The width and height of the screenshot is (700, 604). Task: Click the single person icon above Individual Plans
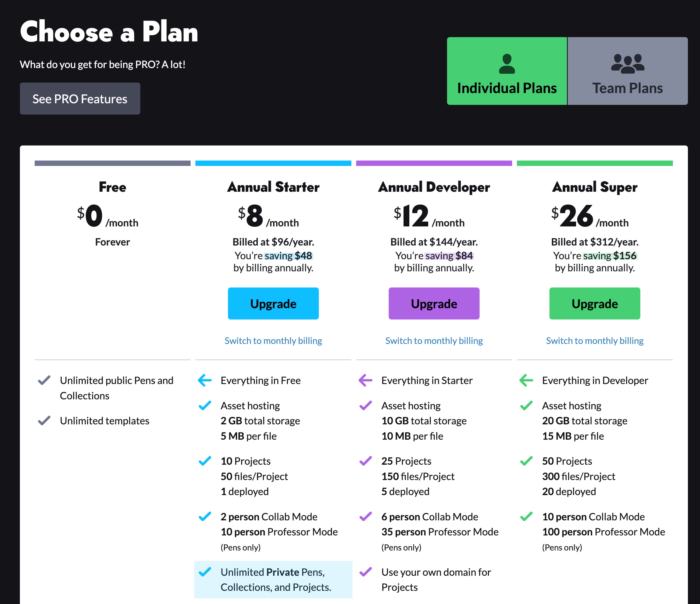[x=507, y=63]
